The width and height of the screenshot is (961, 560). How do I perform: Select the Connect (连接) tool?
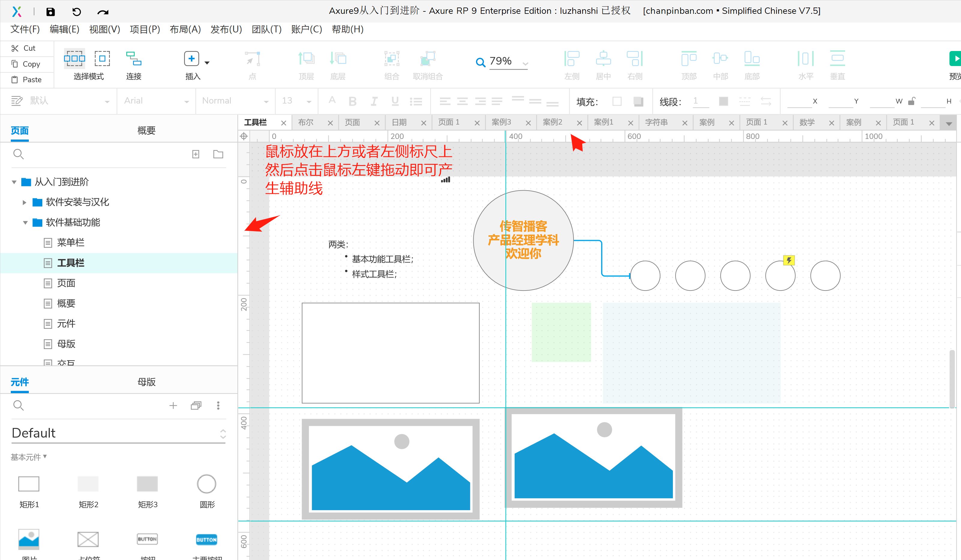pyautogui.click(x=134, y=59)
